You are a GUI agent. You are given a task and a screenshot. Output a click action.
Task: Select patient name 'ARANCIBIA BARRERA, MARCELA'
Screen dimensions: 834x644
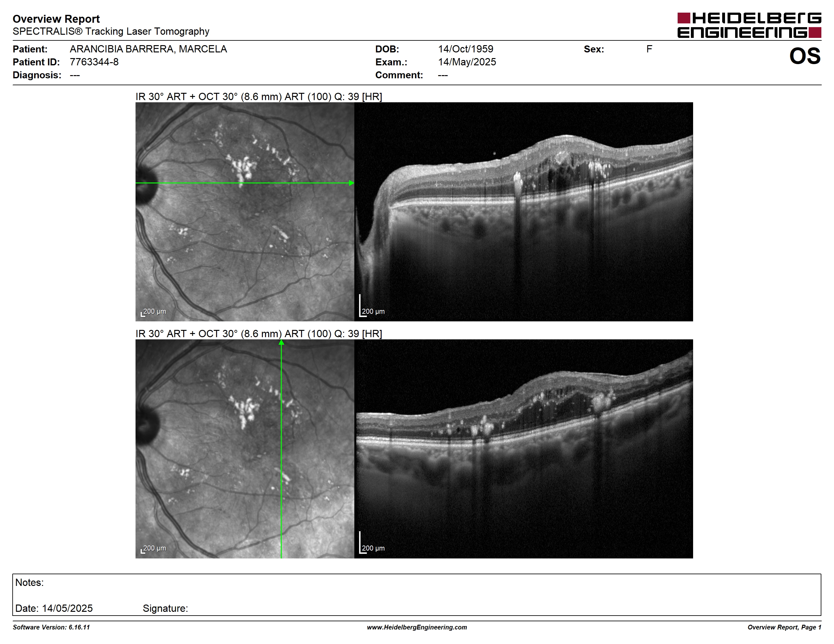tap(148, 49)
